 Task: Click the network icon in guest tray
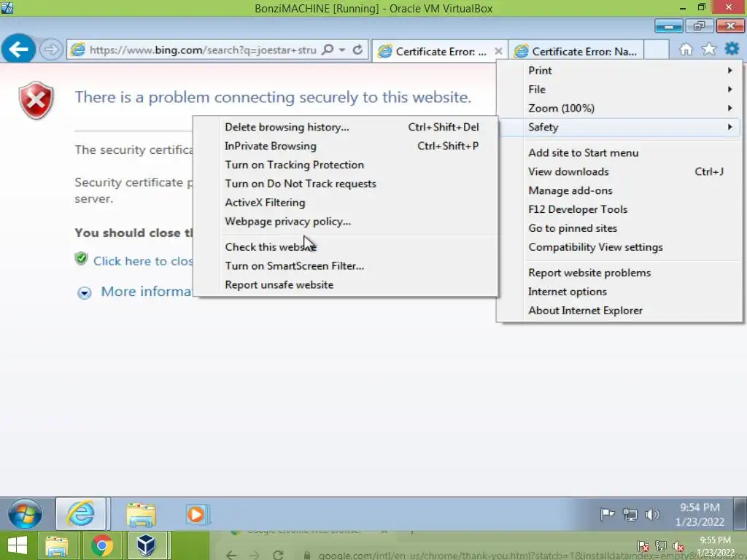630,514
